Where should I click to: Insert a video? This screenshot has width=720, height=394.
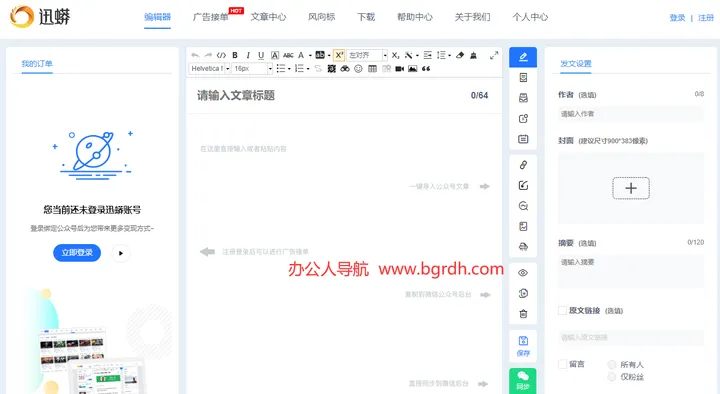click(x=399, y=69)
